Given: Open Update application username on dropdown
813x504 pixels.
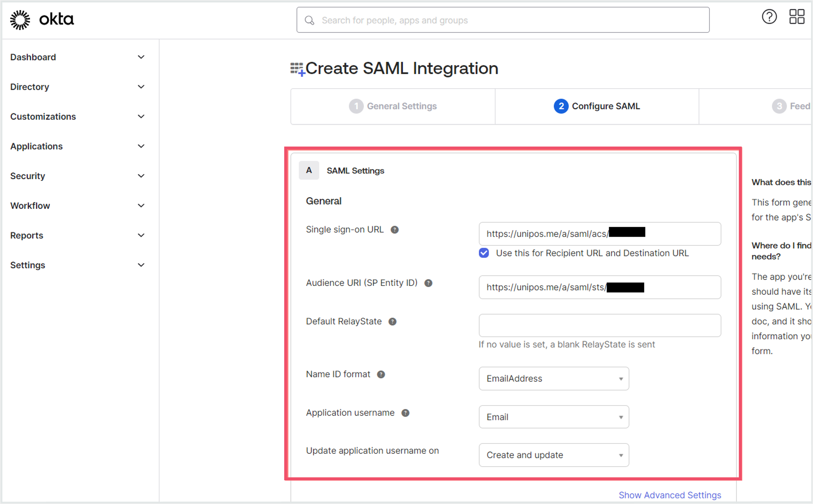Looking at the screenshot, I should pos(554,455).
